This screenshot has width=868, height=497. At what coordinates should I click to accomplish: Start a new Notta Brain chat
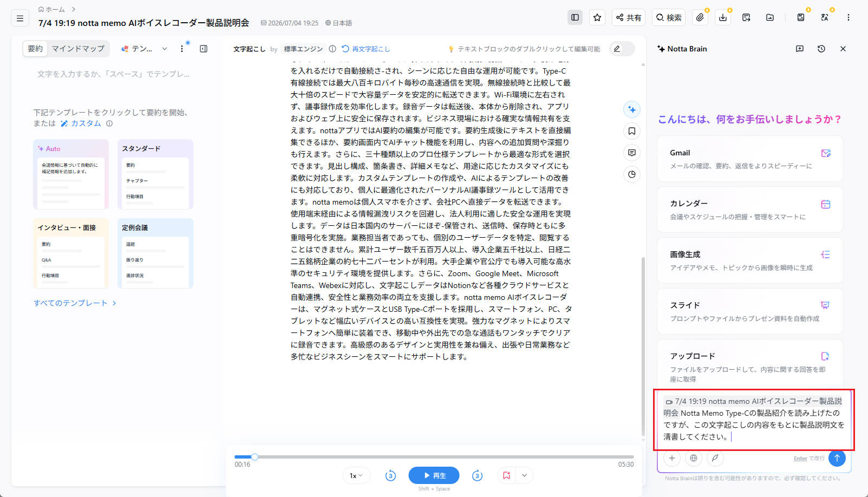tap(800, 49)
